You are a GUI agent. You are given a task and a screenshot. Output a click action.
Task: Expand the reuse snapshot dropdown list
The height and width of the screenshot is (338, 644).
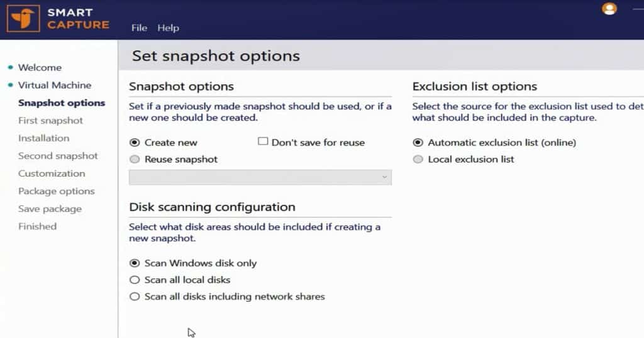(260, 178)
